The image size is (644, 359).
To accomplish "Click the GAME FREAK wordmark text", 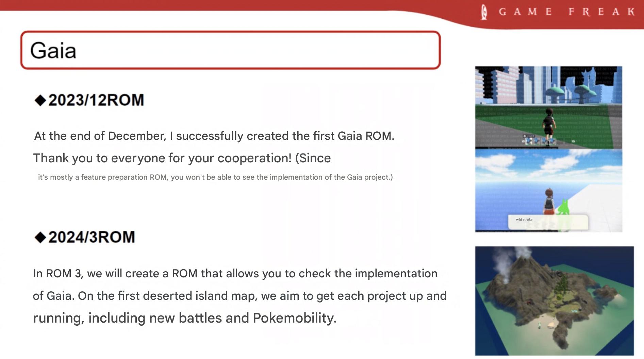I will click(567, 12).
